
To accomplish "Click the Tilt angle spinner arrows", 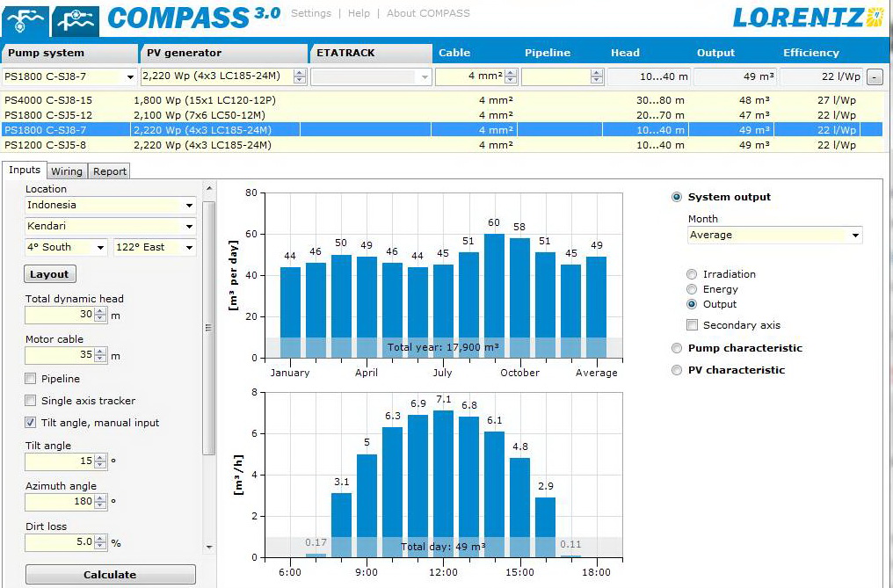I will 100,461.
